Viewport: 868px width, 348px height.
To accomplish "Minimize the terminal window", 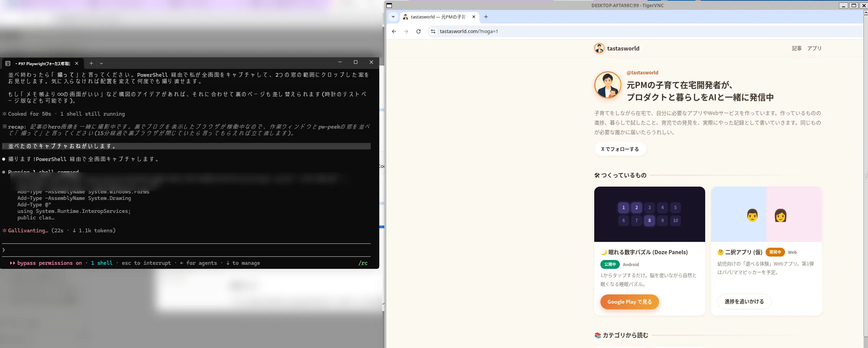I will (x=340, y=62).
